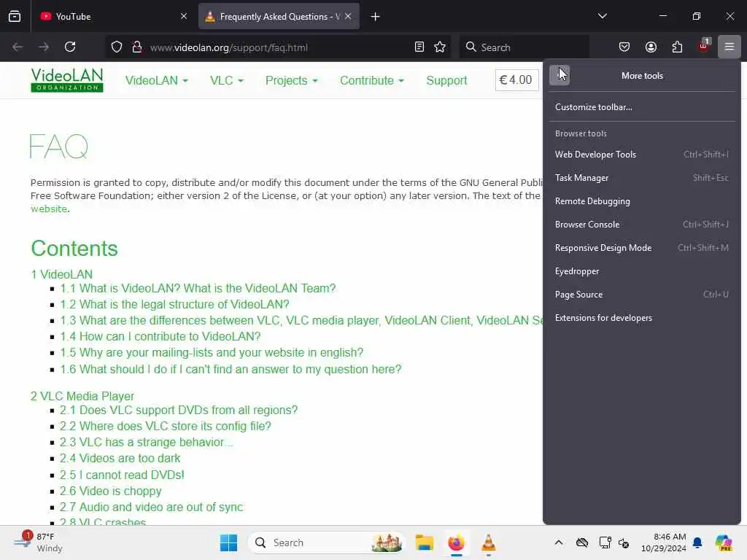Click the site padlock icon
Viewport: 747px width, 560px height.
tap(137, 47)
